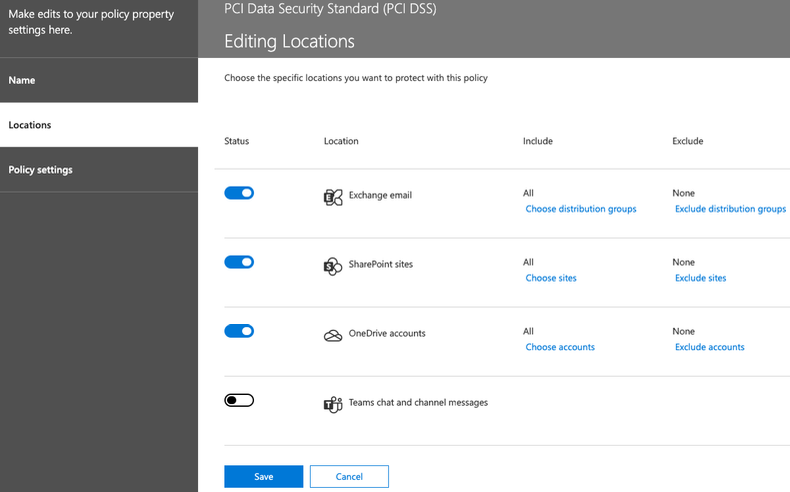Click the Include column header
This screenshot has height=492, width=790.
[538, 141]
